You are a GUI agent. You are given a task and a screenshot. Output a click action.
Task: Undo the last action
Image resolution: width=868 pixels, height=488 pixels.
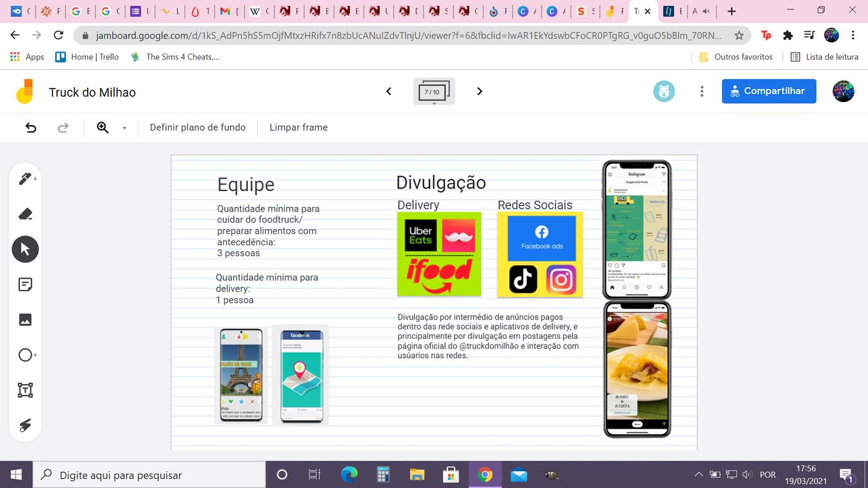[30, 128]
